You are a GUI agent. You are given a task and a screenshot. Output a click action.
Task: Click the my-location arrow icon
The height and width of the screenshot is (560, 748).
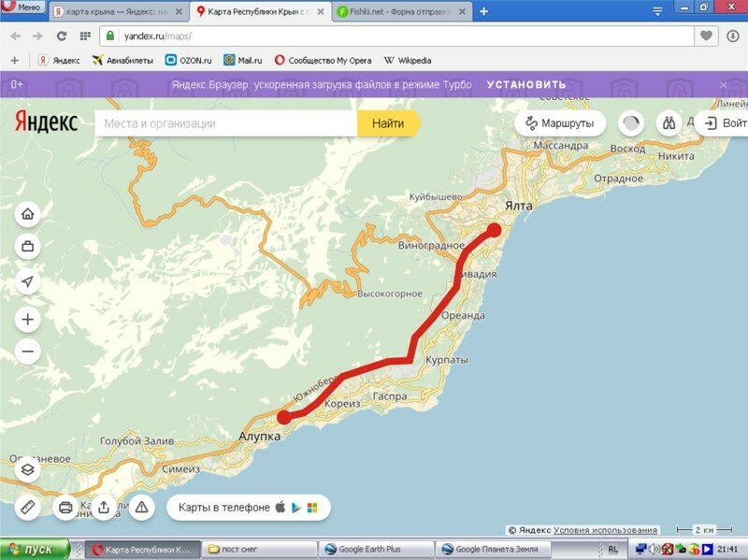pos(28,281)
